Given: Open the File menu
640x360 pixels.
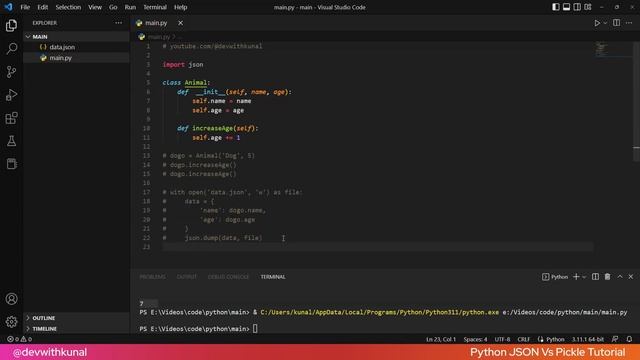Looking at the screenshot, I should (x=25, y=7).
